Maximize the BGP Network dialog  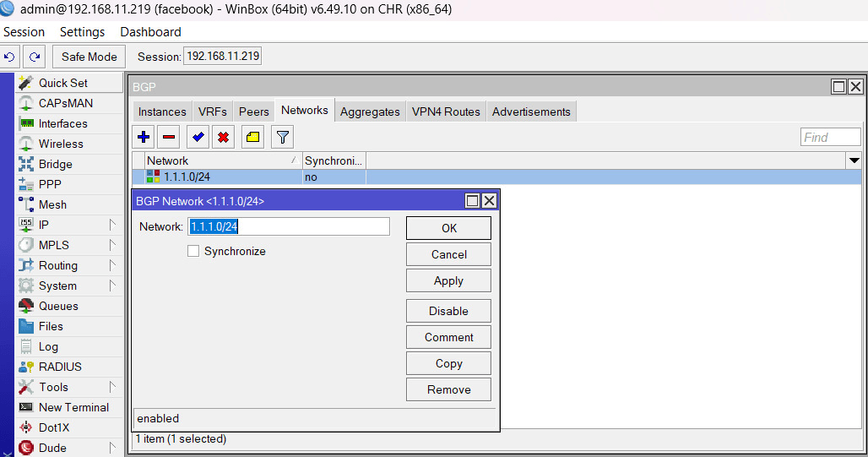pyautogui.click(x=472, y=200)
